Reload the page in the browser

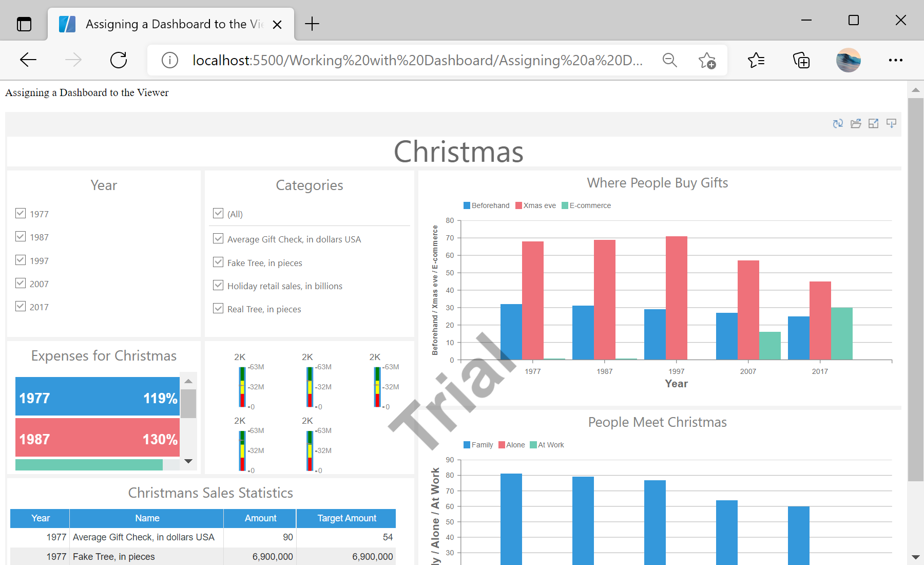118,60
